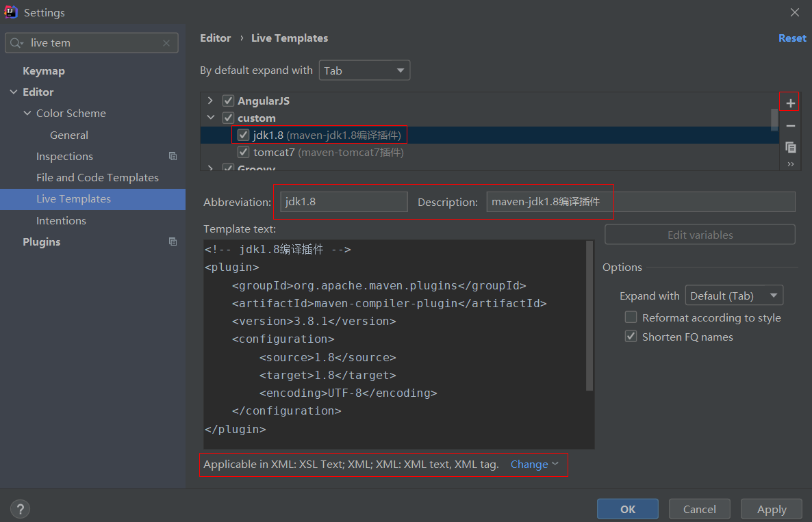This screenshot has width=812, height=522.
Task: Click the Cancel button
Action: (x=699, y=509)
